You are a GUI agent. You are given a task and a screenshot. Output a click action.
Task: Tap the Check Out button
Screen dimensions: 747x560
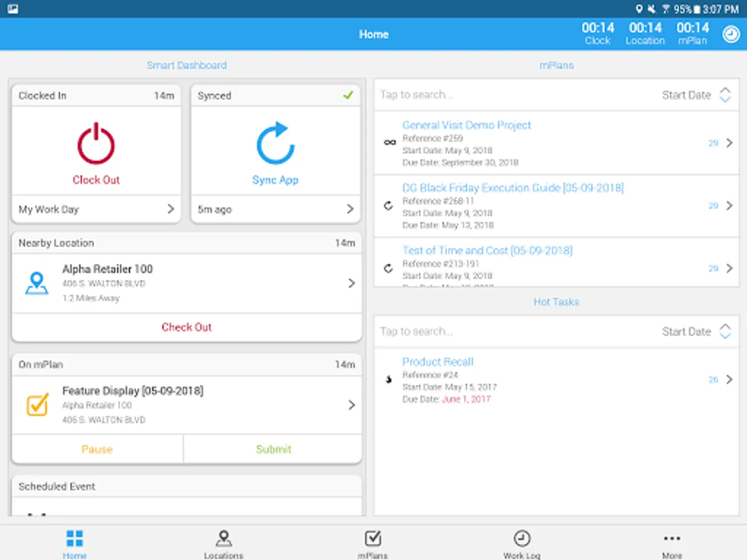(187, 327)
